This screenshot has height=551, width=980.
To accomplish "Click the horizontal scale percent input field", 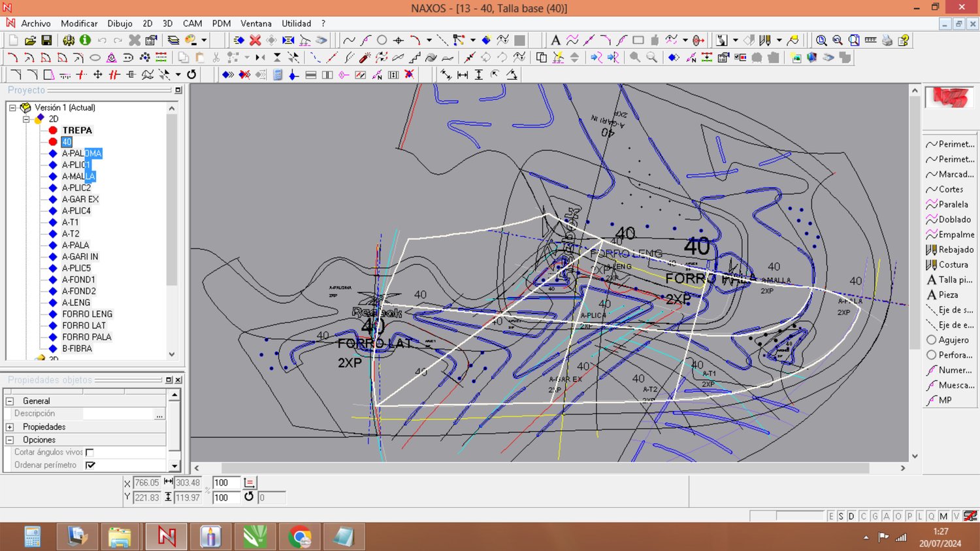I will tap(226, 483).
